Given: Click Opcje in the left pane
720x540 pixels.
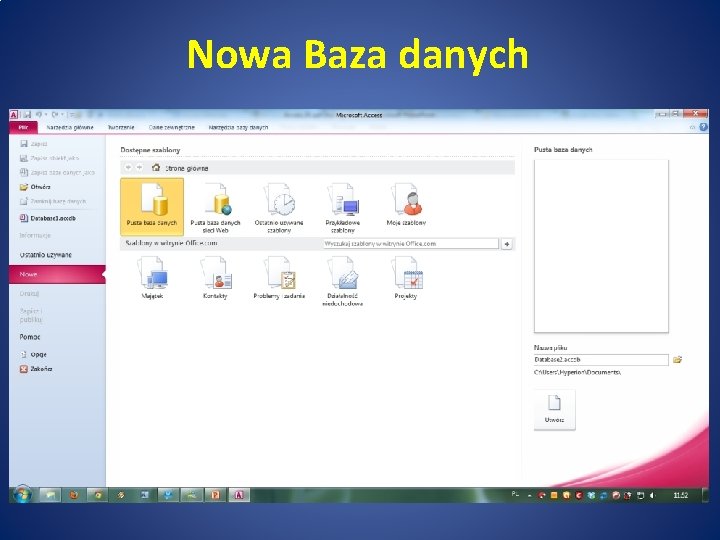Looking at the screenshot, I should [x=34, y=354].
